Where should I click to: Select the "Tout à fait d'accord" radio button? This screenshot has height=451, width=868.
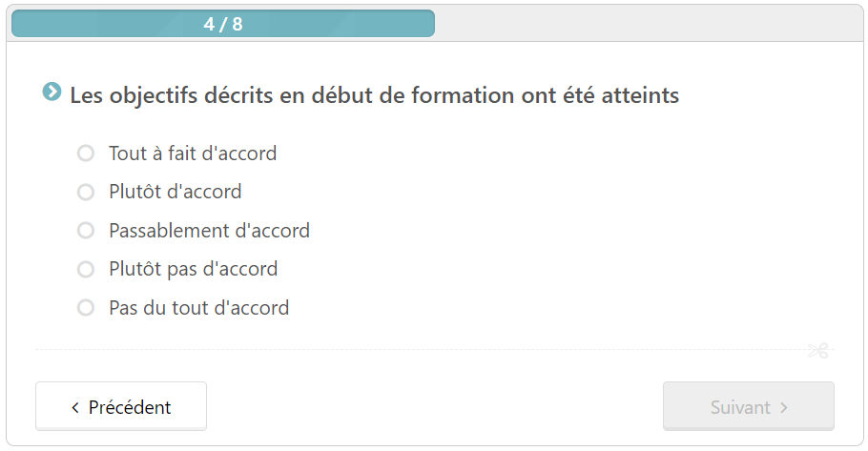86,154
